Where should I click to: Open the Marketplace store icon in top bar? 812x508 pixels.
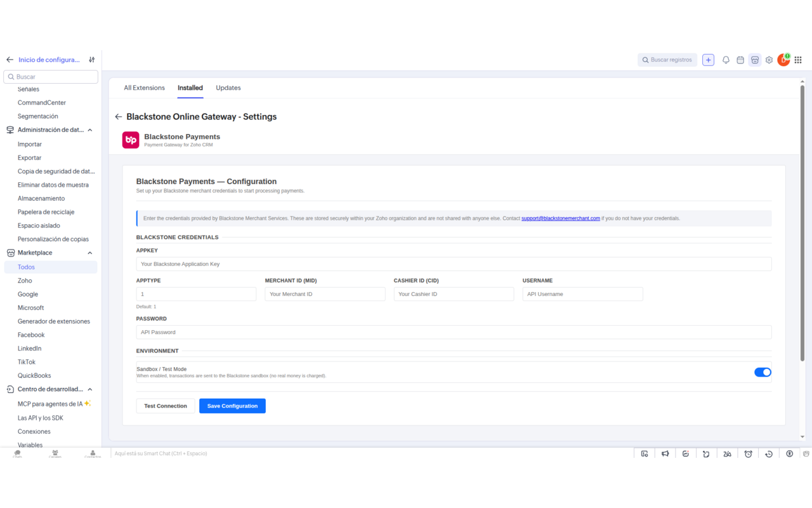point(755,60)
